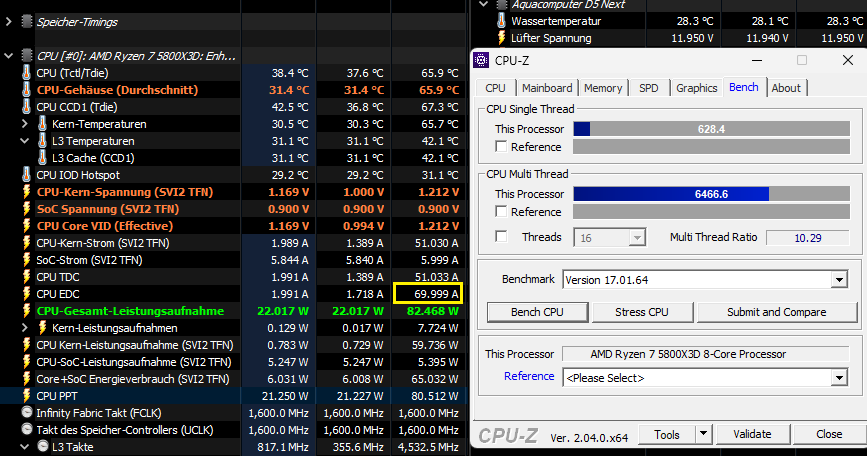Click clock icon of L3 Takte row
Image resolution: width=867 pixels, height=456 pixels.
(x=43, y=446)
